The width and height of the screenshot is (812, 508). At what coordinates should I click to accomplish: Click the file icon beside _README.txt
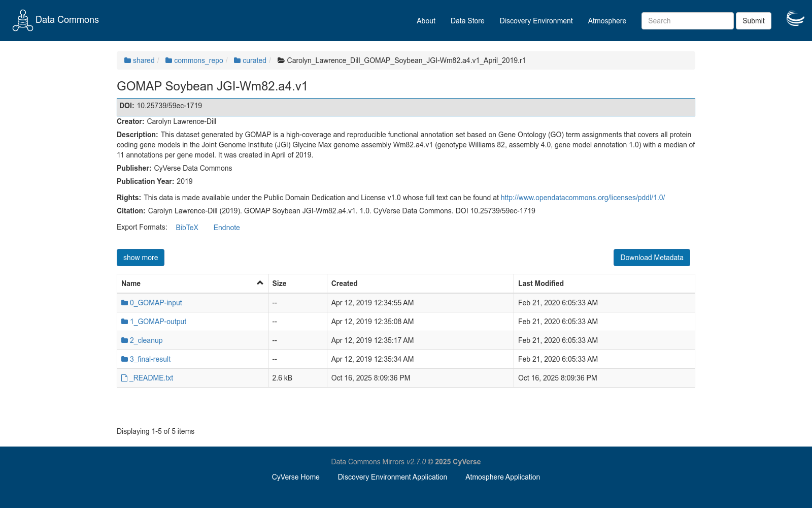[x=124, y=378]
